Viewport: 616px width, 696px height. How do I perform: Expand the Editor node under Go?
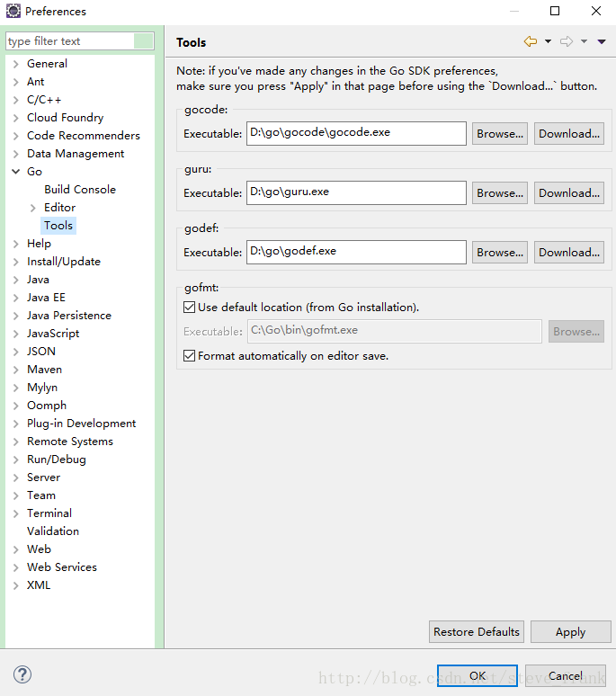point(33,208)
